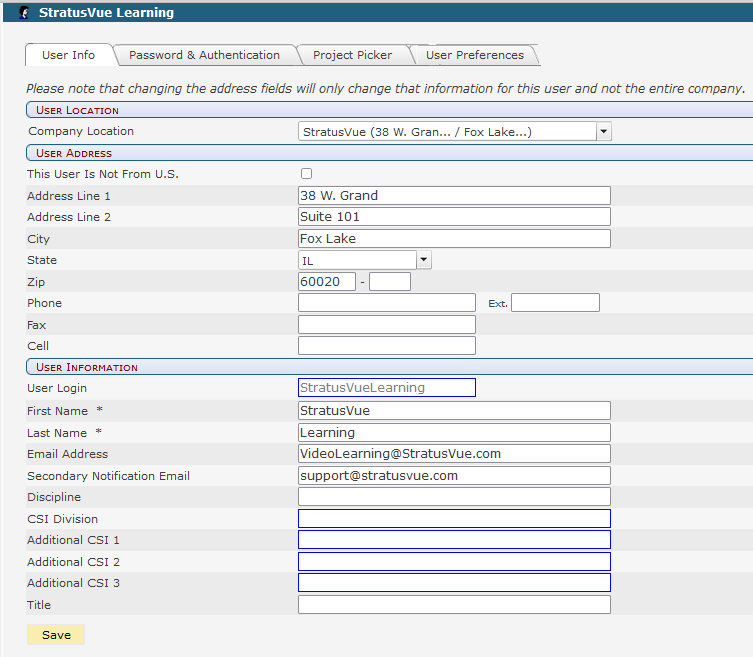This screenshot has height=657, width=753.
Task: Click the StratusVue Learning user icon in header
Action: [24, 13]
